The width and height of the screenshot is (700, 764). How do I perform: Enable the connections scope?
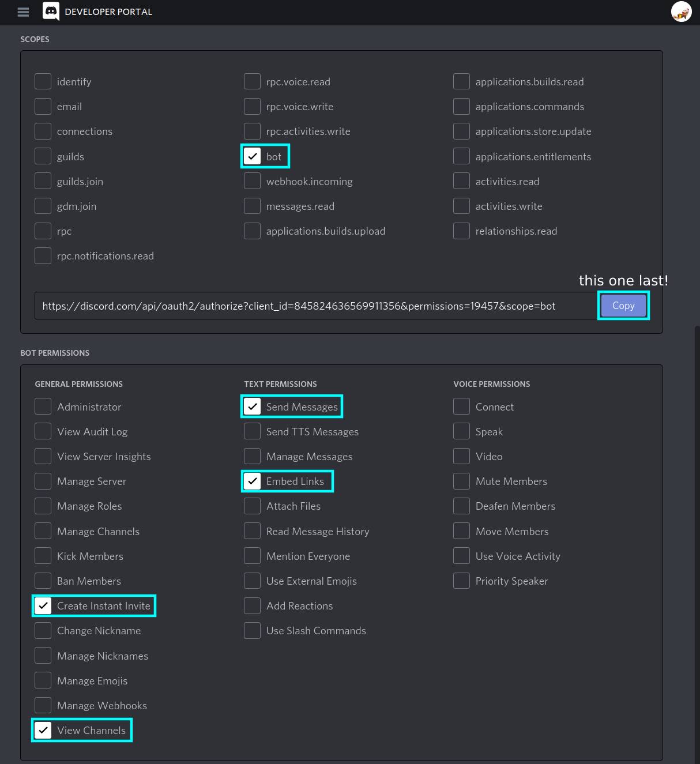click(x=43, y=131)
